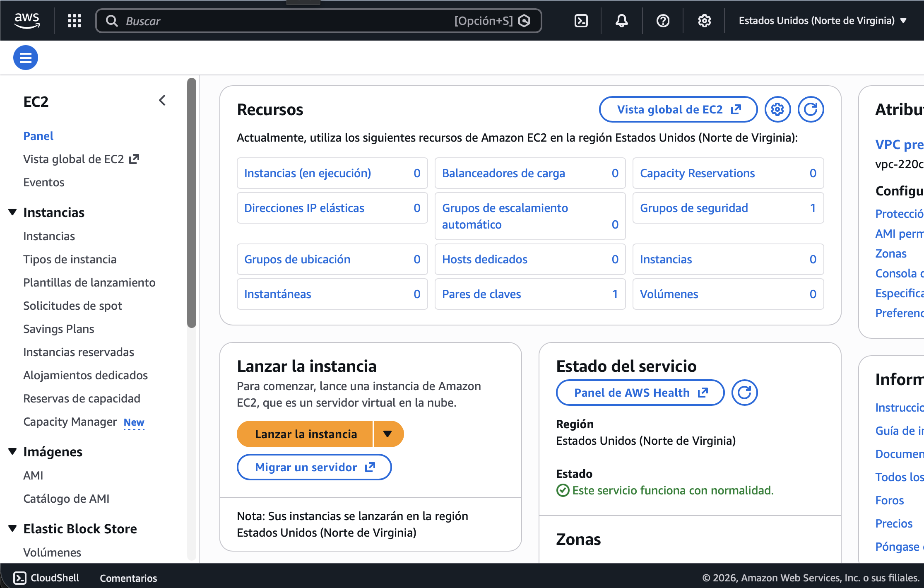The width and height of the screenshot is (924, 588).
Task: Click the blue hamburger menu button
Action: (26, 58)
